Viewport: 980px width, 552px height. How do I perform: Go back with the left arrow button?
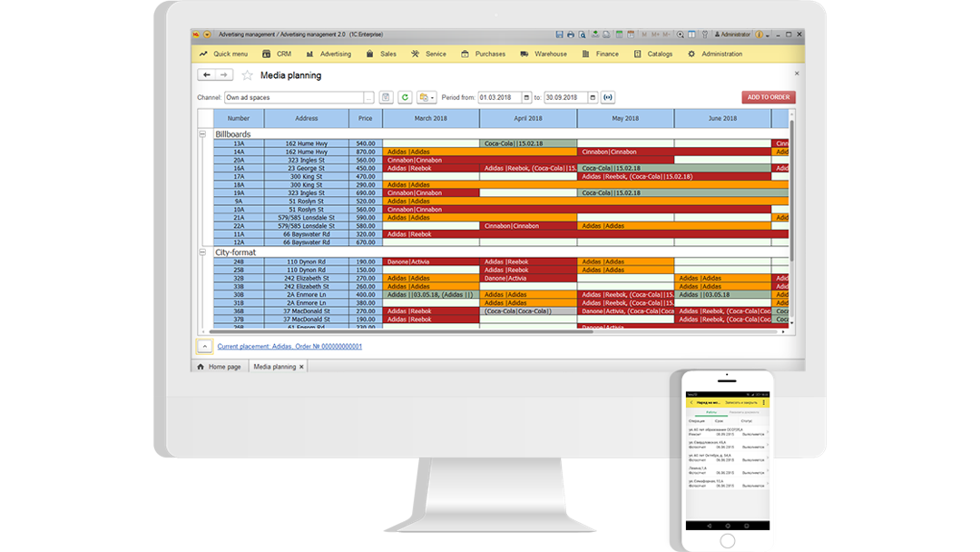(206, 75)
